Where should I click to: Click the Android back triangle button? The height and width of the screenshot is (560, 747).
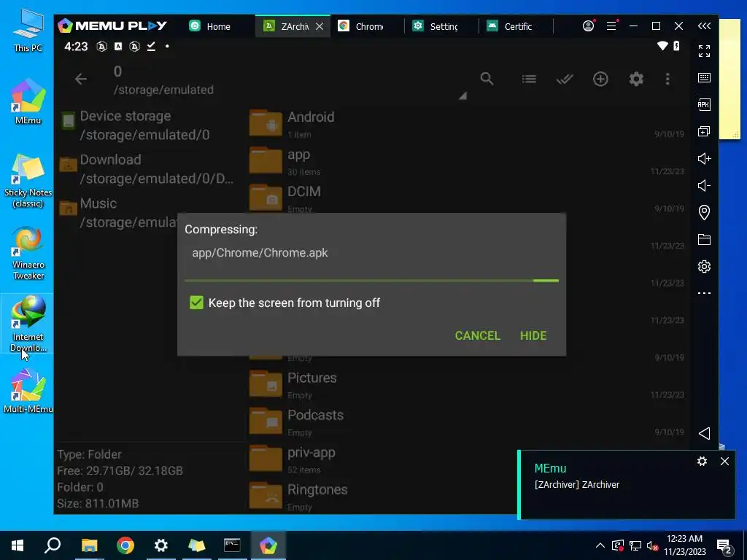click(x=704, y=433)
